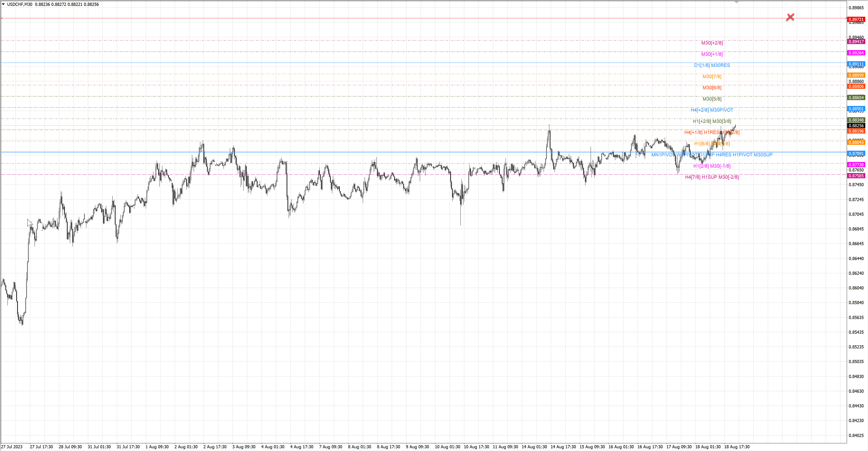
Task: Open USDCHF,M30 chart dropdown arrow
Action: (3, 4)
